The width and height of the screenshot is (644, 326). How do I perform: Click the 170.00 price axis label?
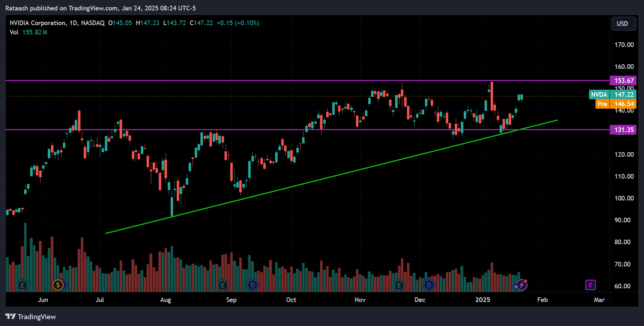[624, 45]
